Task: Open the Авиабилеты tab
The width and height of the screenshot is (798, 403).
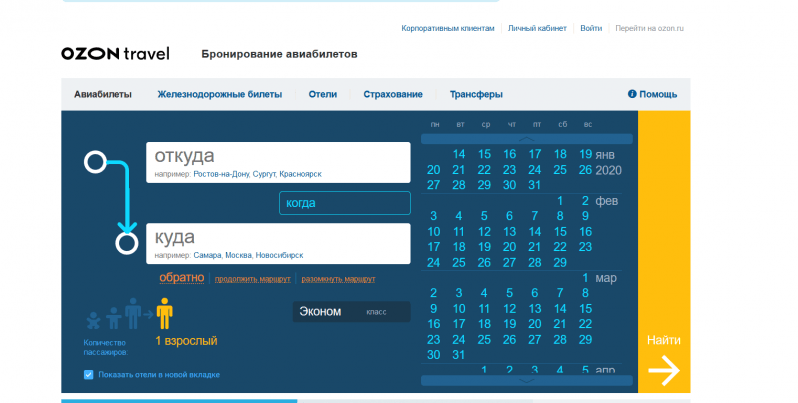Action: point(103,94)
